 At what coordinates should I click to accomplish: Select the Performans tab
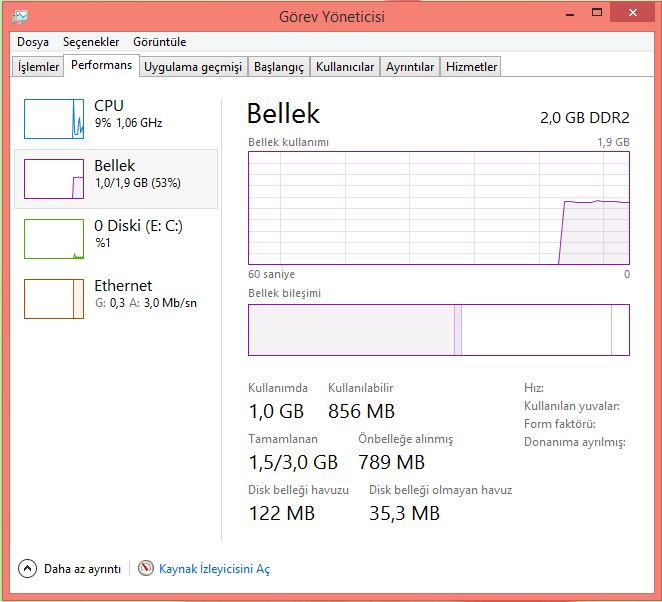pos(101,65)
